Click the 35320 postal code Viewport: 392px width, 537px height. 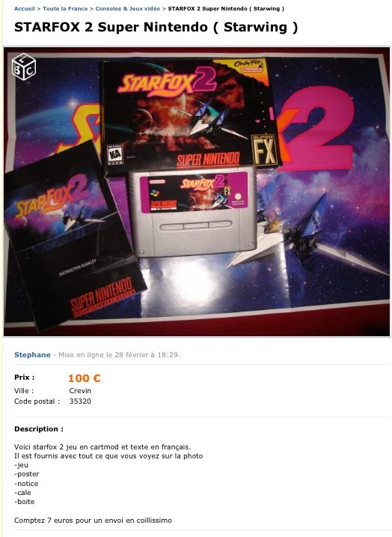[80, 401]
